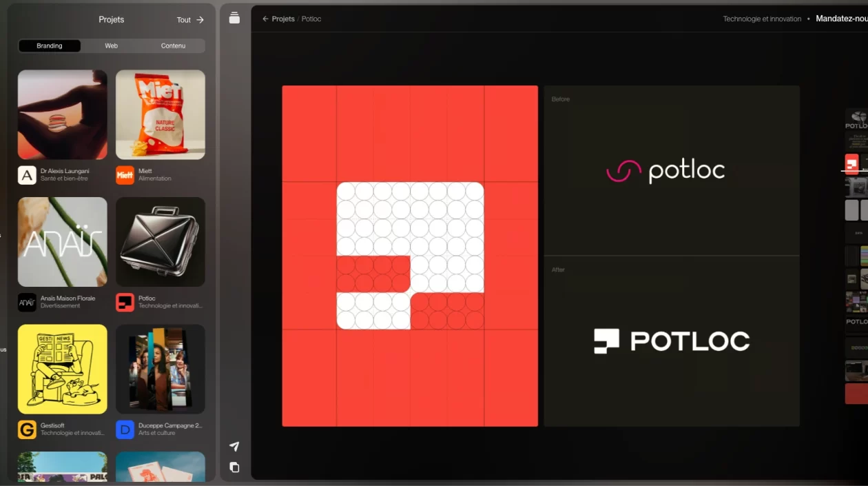Click the yellow Gestisoft 'G' logo icon
868x486 pixels.
[27, 429]
